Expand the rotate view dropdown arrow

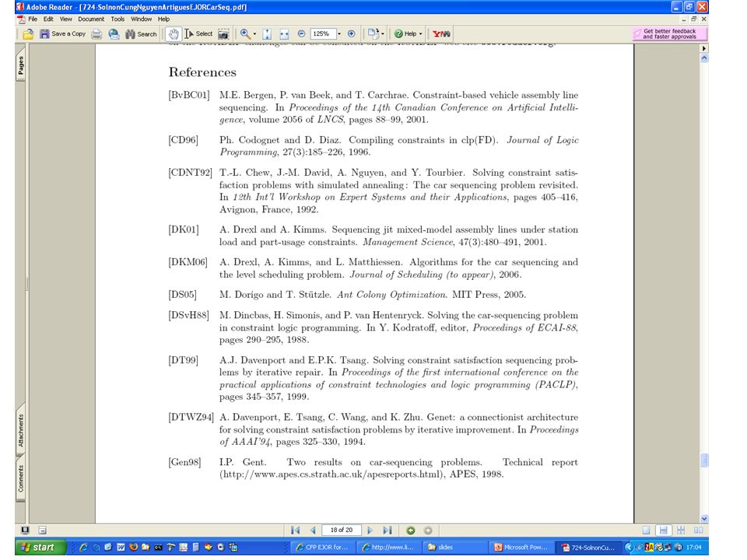click(383, 33)
